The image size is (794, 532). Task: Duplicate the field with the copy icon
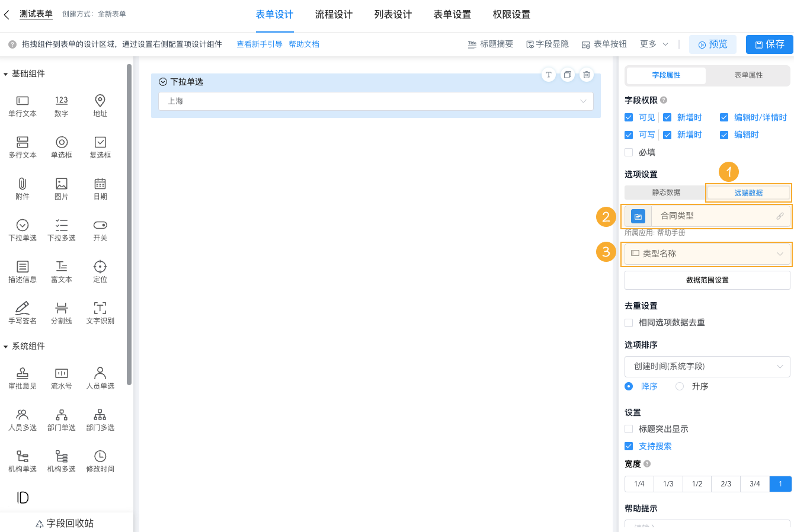click(567, 75)
